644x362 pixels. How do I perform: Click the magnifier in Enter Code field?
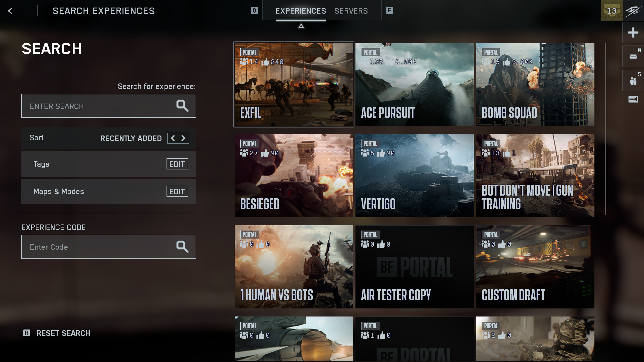(x=182, y=247)
